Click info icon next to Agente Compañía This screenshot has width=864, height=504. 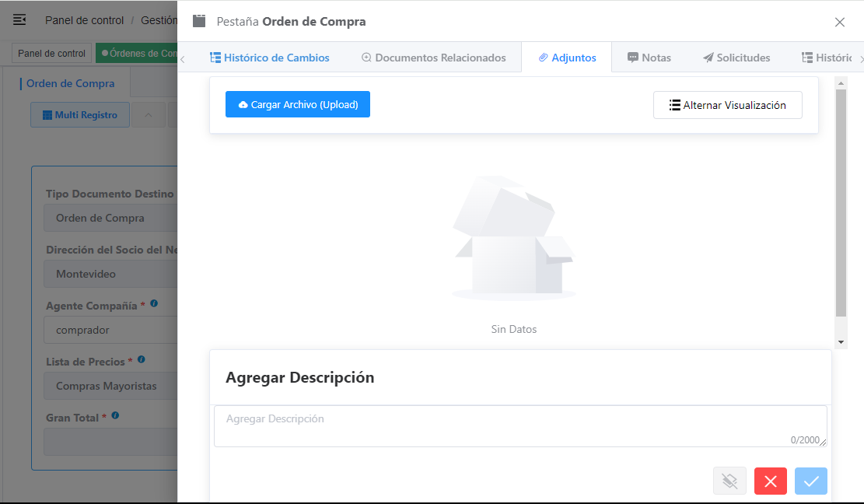click(154, 304)
